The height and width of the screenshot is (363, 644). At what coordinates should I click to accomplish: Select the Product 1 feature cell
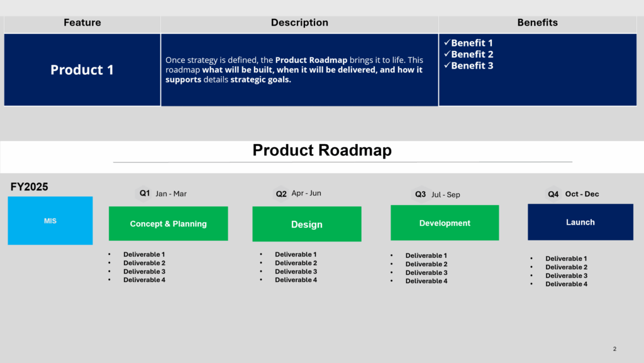point(82,70)
